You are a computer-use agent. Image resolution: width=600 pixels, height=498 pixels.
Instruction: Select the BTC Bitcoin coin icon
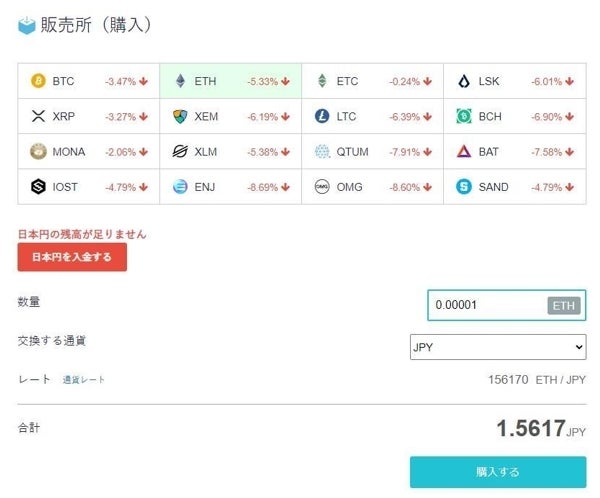[38, 81]
